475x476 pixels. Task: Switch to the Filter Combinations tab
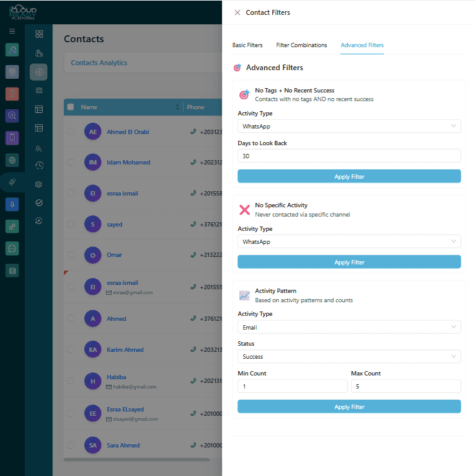tap(301, 45)
